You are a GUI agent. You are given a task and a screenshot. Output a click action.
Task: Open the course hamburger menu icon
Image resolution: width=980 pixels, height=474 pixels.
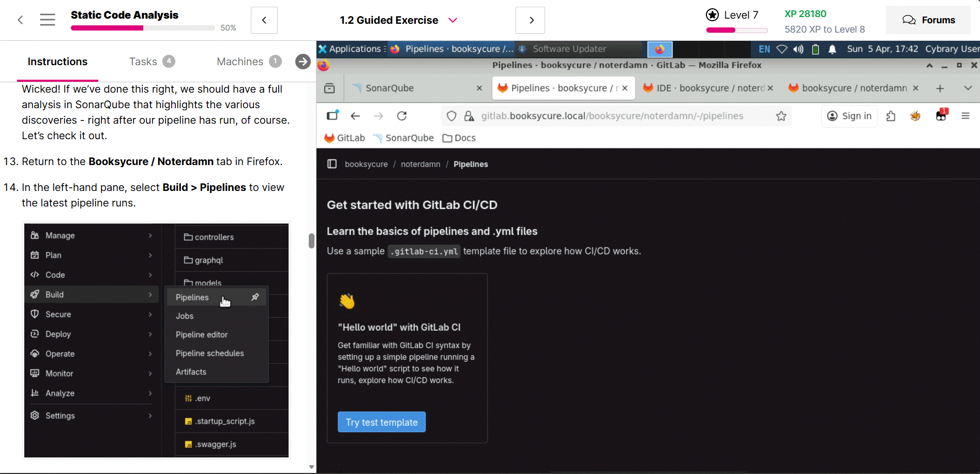coord(48,20)
